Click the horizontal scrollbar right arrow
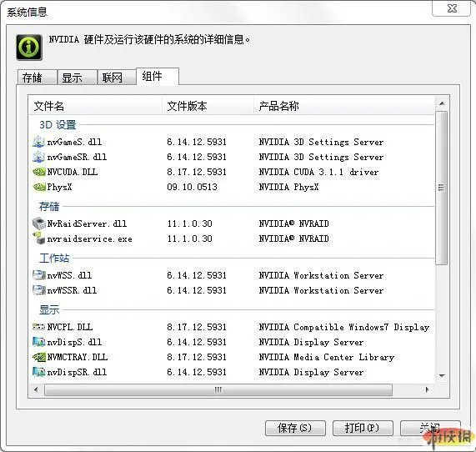Viewport: 476px width, 452px height. (428, 389)
